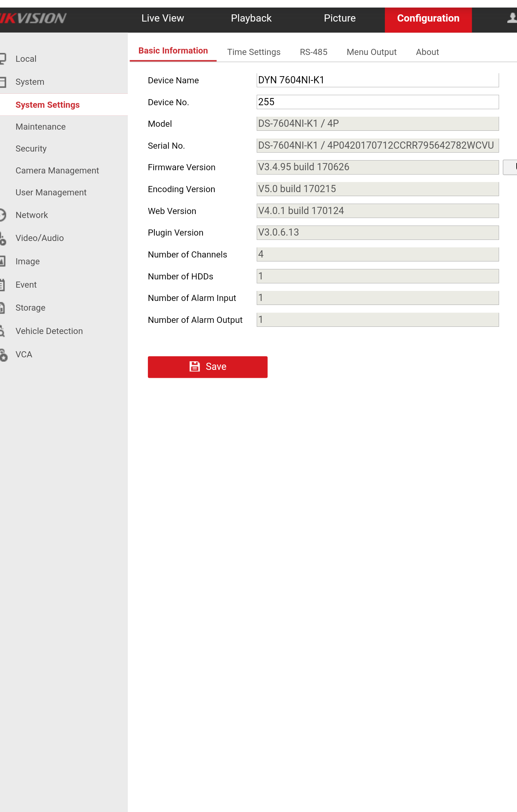
Task: Click the Storage icon in sidebar
Action: (3, 308)
